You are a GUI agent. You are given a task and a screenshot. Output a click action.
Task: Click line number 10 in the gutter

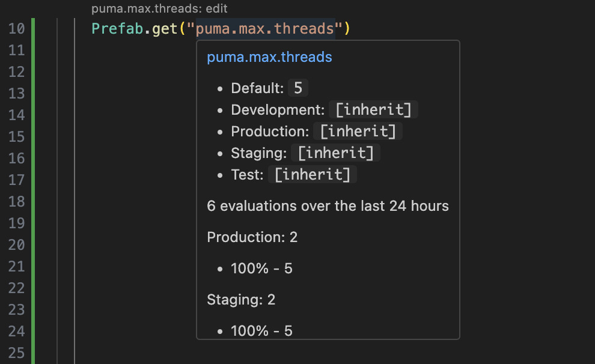pyautogui.click(x=17, y=28)
